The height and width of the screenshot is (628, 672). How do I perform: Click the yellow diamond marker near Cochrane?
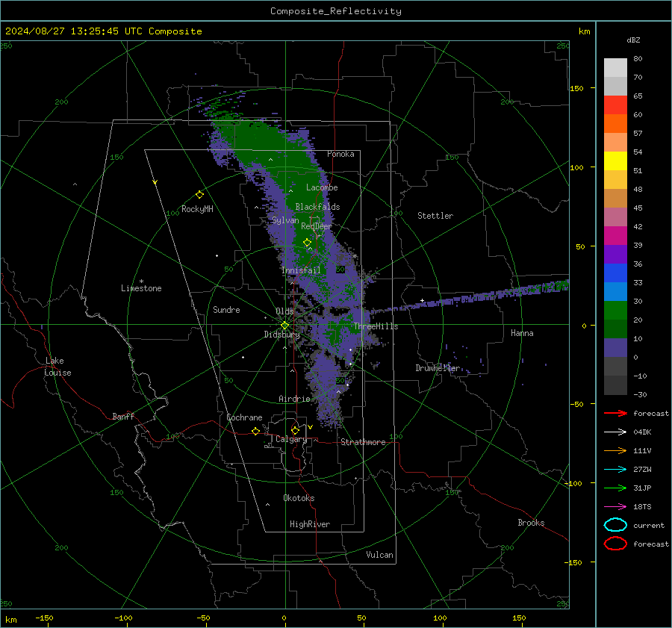[x=255, y=431]
